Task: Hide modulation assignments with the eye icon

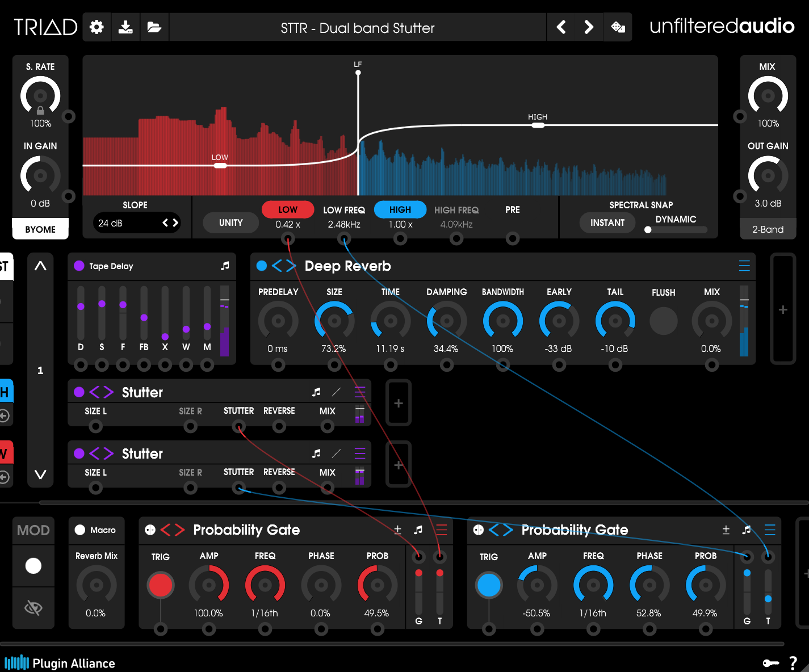Action: point(33,608)
